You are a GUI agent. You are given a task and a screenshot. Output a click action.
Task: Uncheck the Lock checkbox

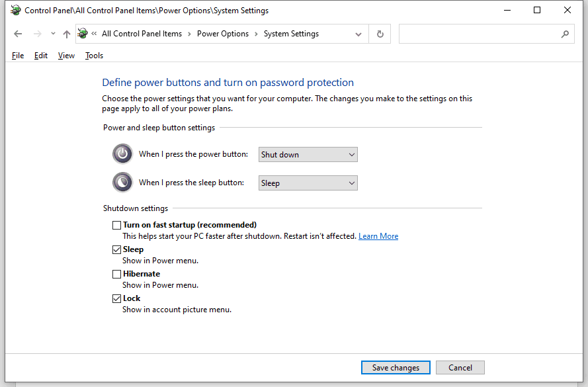[x=116, y=298]
